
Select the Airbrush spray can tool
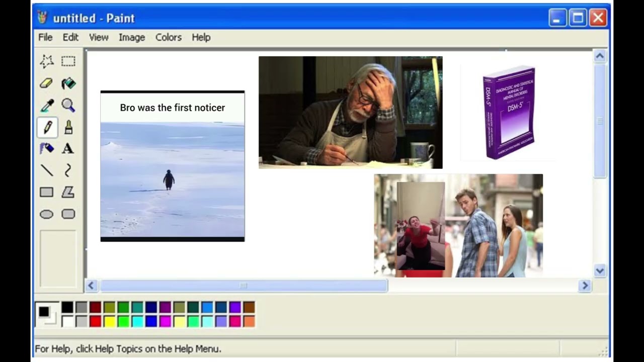point(47,148)
